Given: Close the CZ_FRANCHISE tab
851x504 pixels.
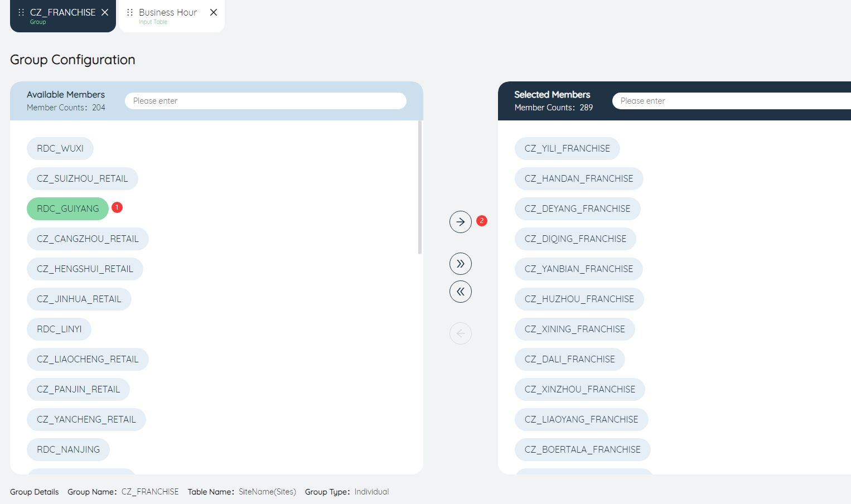Looking at the screenshot, I should click(x=105, y=12).
